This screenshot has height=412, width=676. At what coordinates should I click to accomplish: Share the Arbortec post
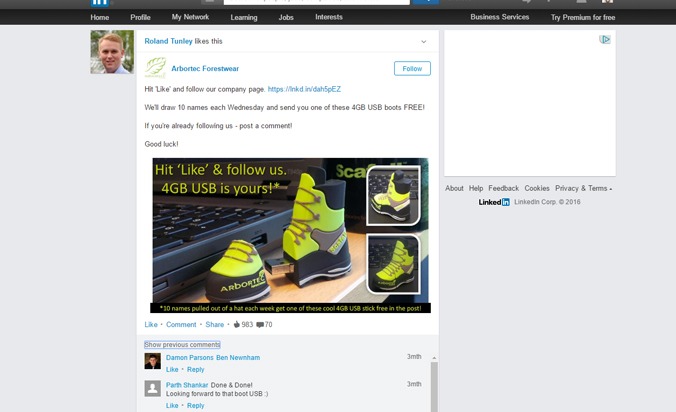pyautogui.click(x=215, y=325)
